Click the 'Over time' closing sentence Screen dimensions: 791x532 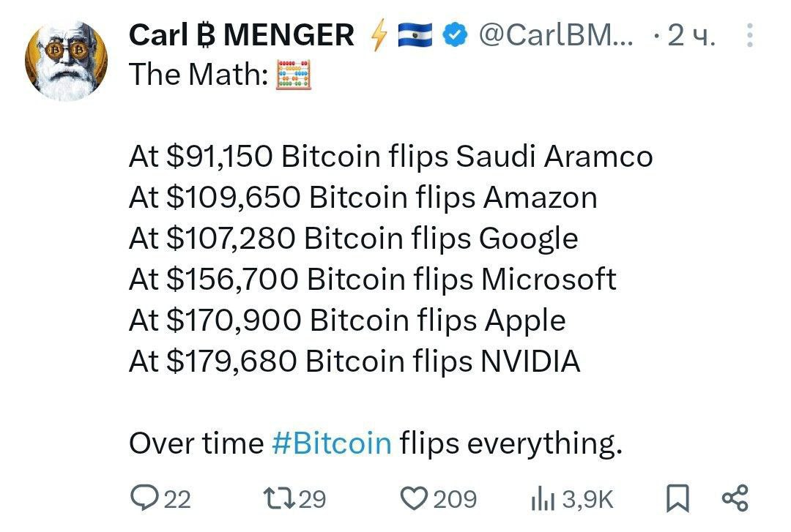pos(376,443)
